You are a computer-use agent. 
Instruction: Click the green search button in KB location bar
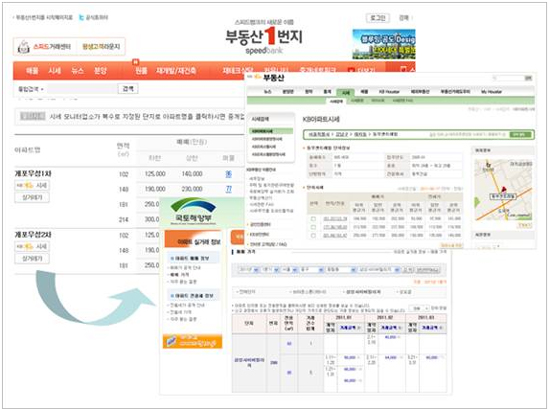point(520,134)
